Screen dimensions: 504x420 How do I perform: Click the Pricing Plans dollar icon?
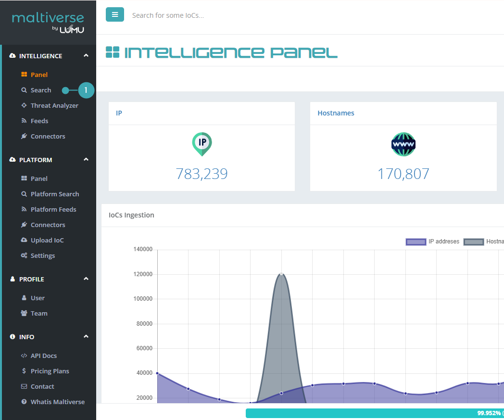coord(24,371)
